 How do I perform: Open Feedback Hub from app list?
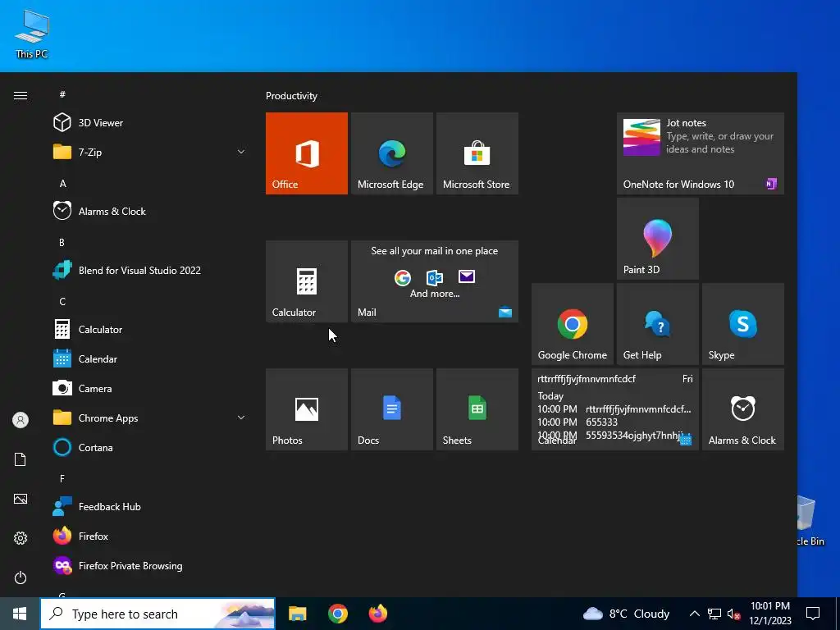point(150,507)
